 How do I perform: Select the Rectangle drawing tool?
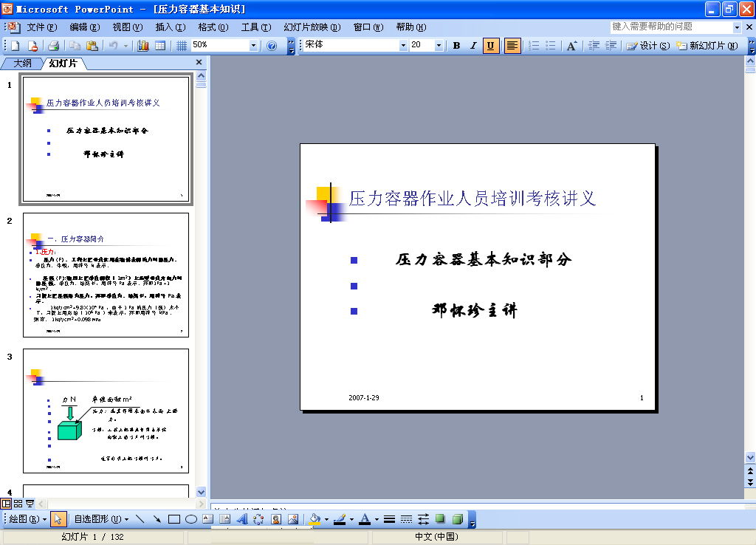pyautogui.click(x=174, y=519)
